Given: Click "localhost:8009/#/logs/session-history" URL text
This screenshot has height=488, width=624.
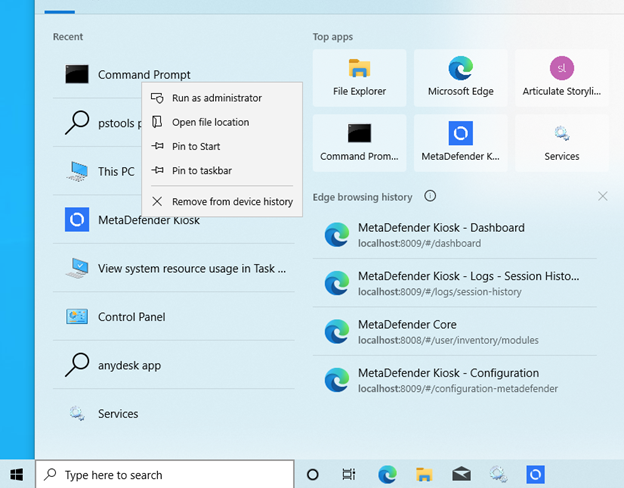Looking at the screenshot, I should tap(440, 292).
